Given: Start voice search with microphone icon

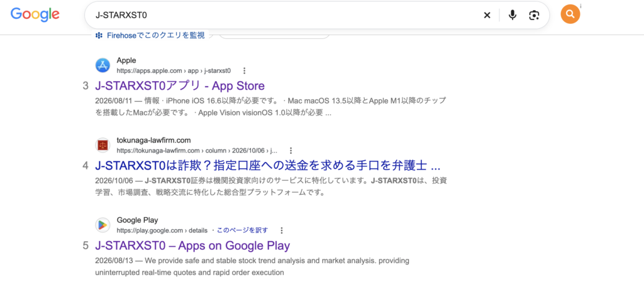Looking at the screenshot, I should tap(512, 15).
